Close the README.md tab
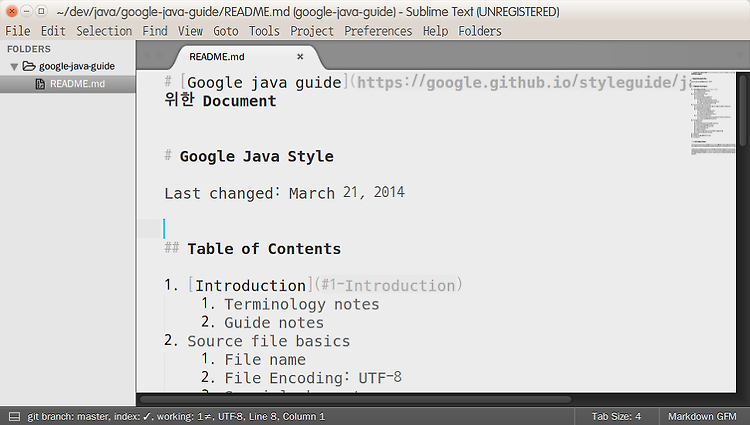 [x=300, y=56]
